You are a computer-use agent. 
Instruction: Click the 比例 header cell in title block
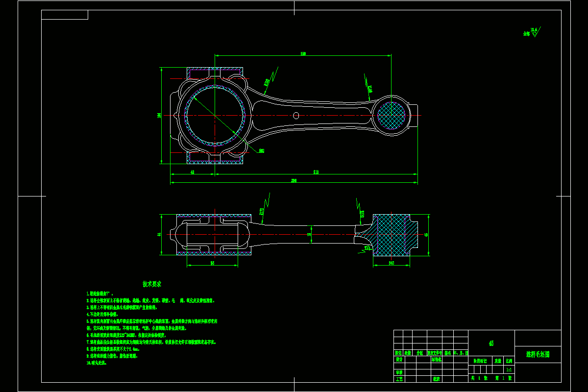pyautogui.click(x=509, y=360)
